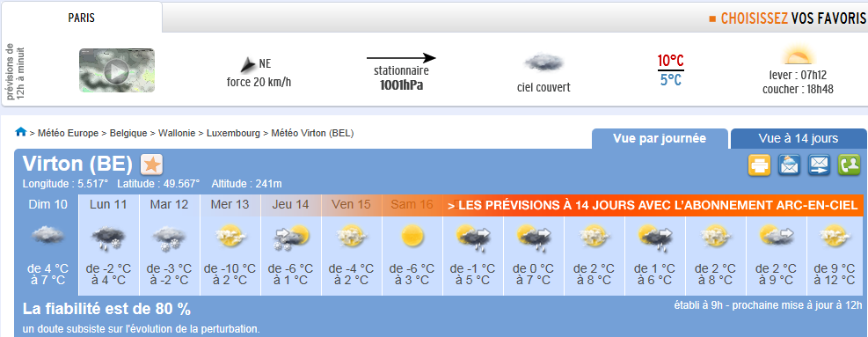Click the sunrise icon above lever time
The width and height of the screenshot is (868, 337).
click(x=798, y=57)
